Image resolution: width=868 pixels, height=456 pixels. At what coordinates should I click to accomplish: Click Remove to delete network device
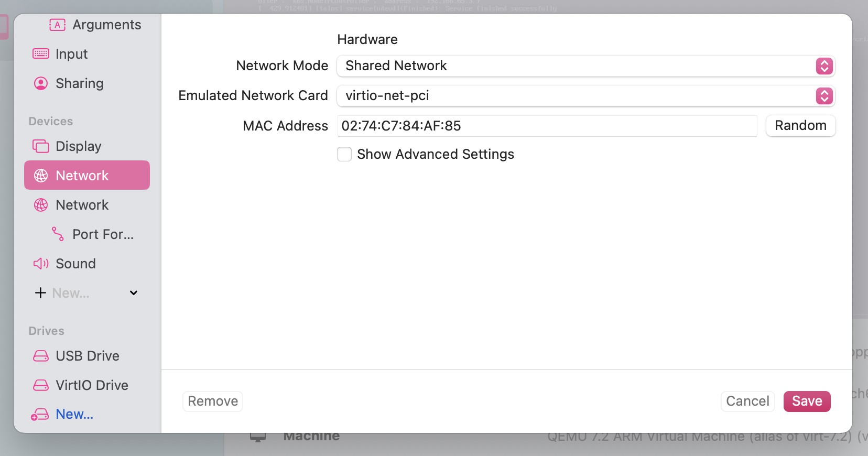[213, 401]
